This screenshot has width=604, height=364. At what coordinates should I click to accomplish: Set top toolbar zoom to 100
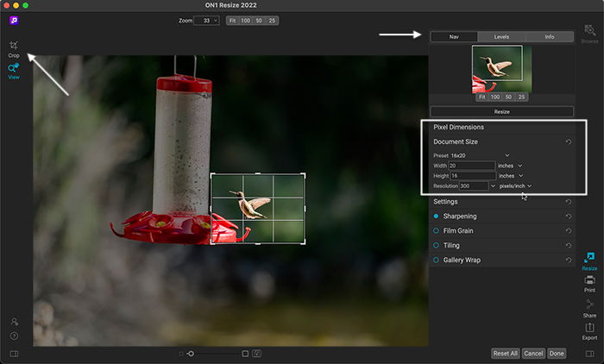[245, 21]
